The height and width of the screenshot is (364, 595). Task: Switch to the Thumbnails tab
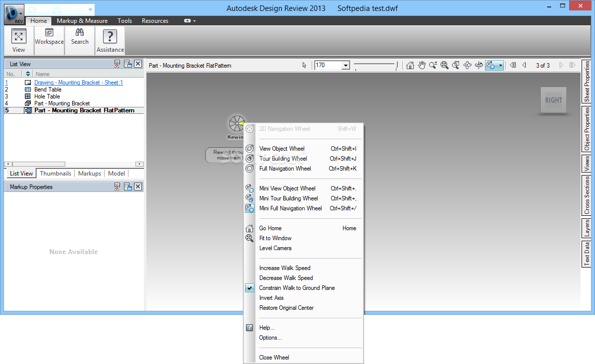point(55,173)
